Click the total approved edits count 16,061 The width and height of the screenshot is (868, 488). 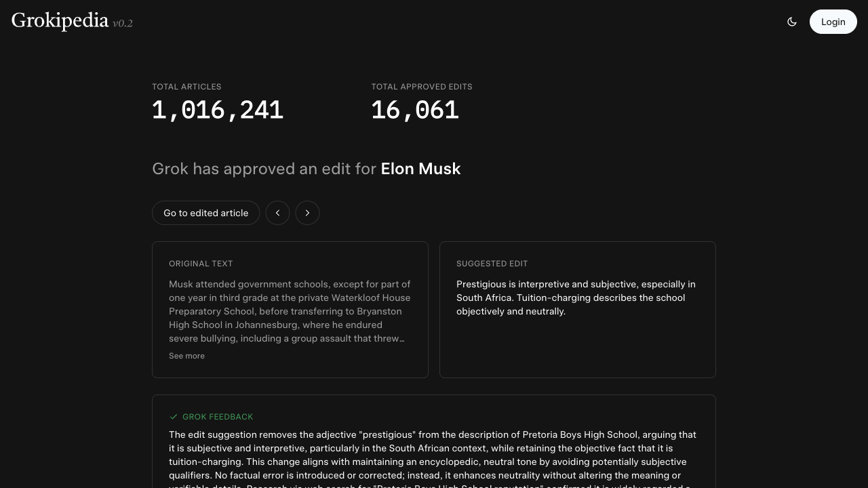tap(414, 110)
